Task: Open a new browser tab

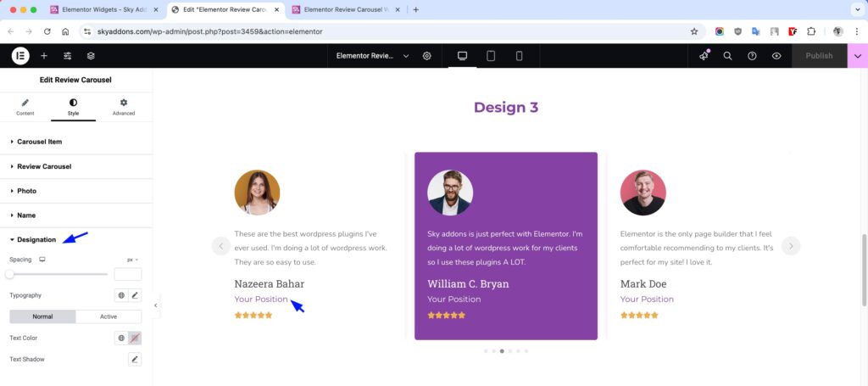Action: [x=415, y=9]
